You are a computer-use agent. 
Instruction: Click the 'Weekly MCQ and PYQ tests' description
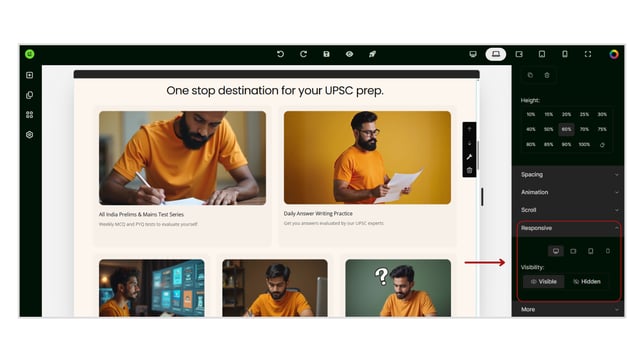pyautogui.click(x=148, y=224)
